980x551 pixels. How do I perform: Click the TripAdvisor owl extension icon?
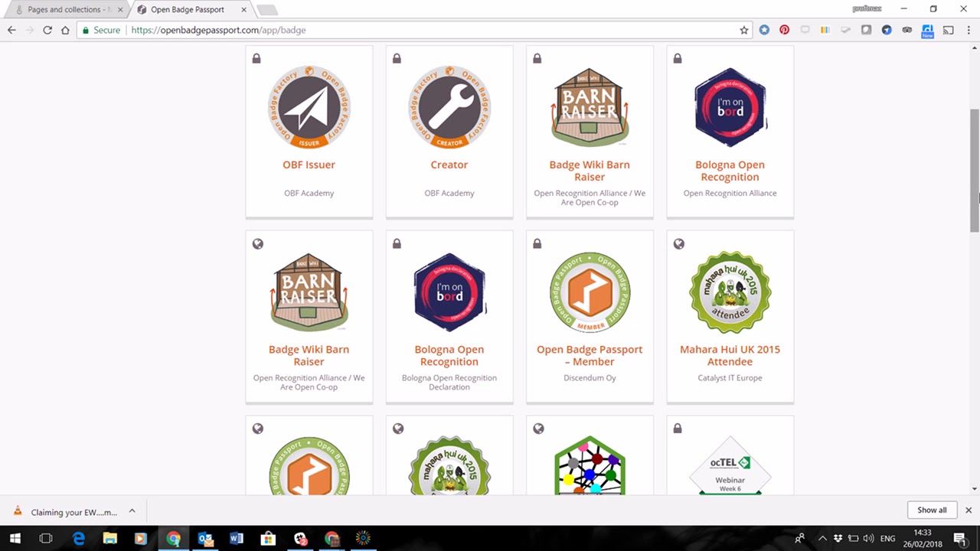pos(907,30)
